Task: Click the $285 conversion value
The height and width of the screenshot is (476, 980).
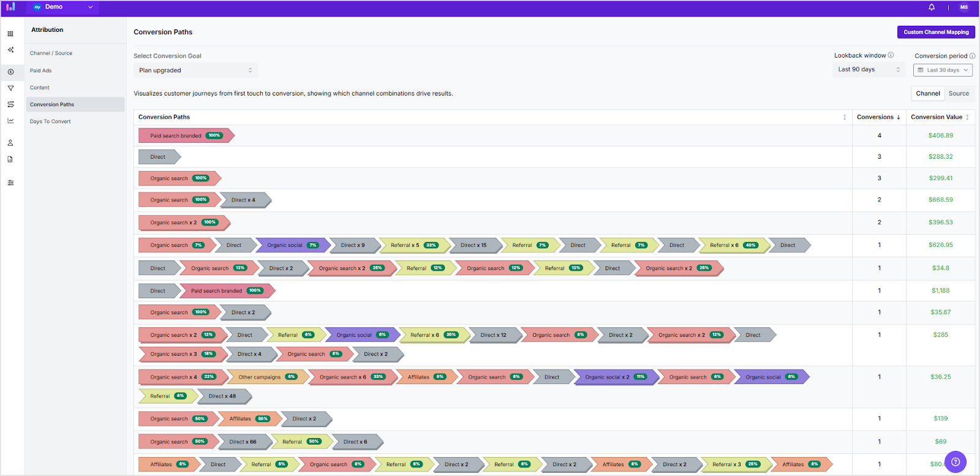Action: [941, 335]
